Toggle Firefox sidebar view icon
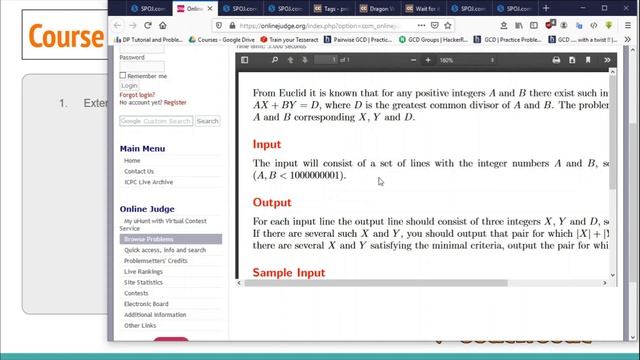Image resolution: width=640 pixels, height=360 pixels. [x=534, y=25]
